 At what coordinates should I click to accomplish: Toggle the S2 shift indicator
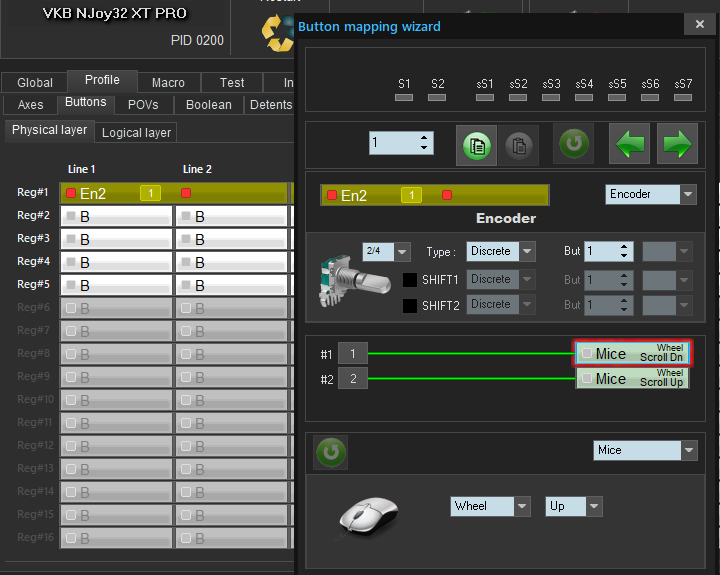tap(437, 97)
